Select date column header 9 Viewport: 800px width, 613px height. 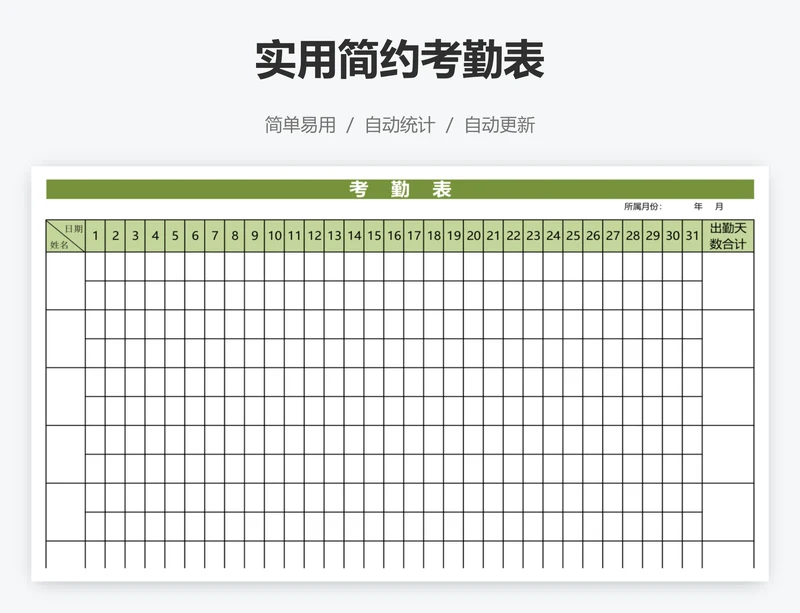pos(254,236)
